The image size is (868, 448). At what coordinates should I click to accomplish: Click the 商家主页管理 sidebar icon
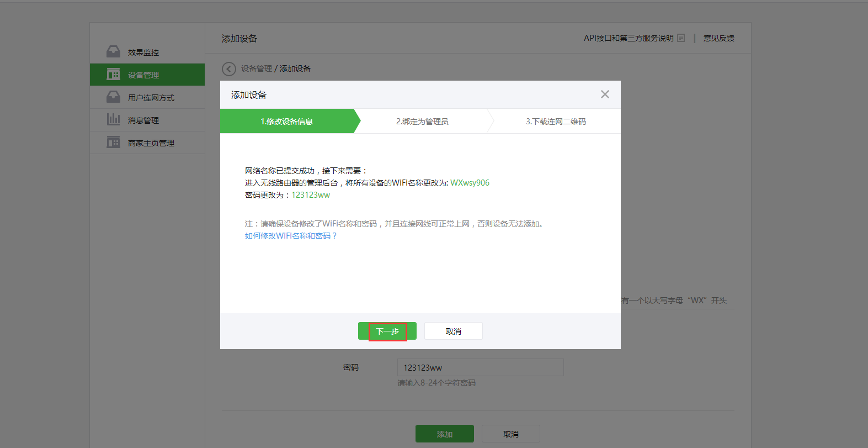(x=113, y=143)
